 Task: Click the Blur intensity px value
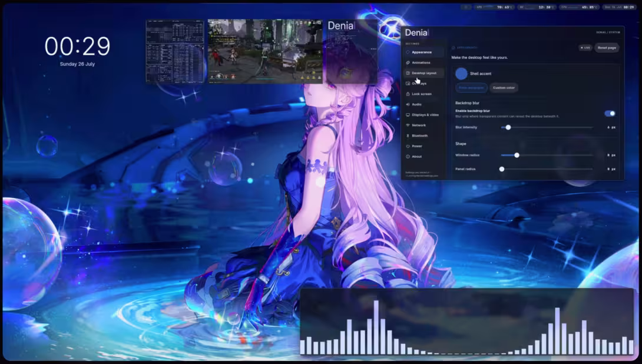611,127
